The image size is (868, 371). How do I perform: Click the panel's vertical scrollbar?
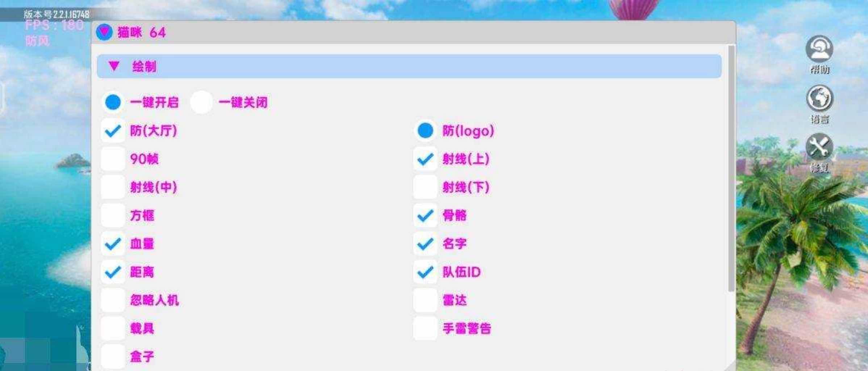731,168
